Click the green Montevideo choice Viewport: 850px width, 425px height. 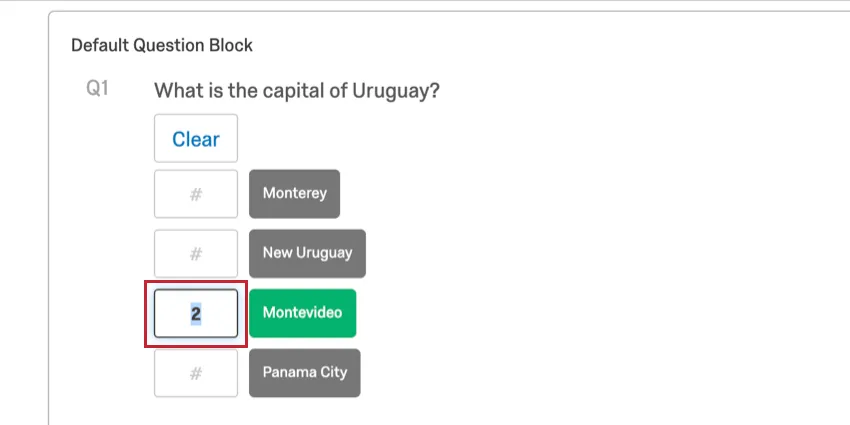[302, 313]
